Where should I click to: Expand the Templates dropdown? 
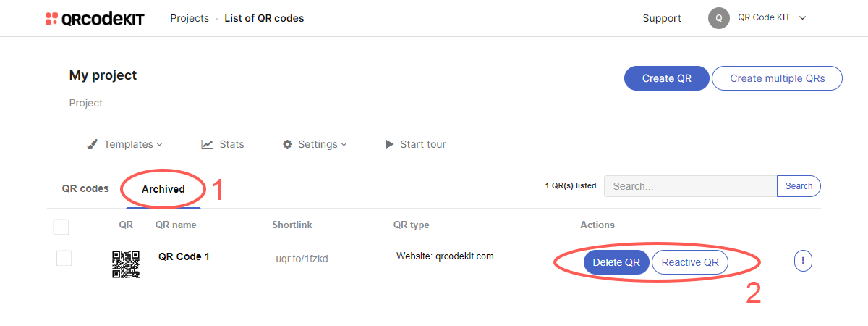(x=133, y=144)
